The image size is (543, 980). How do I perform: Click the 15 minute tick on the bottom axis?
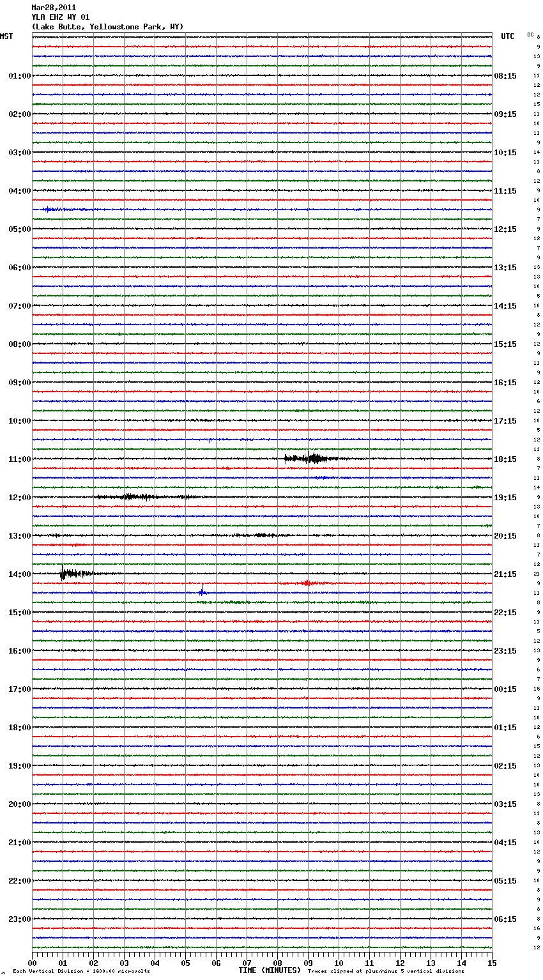[x=492, y=963]
